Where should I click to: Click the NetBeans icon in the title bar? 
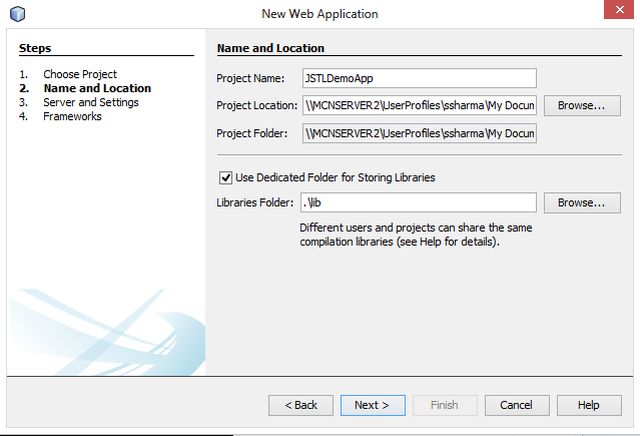tap(16, 13)
